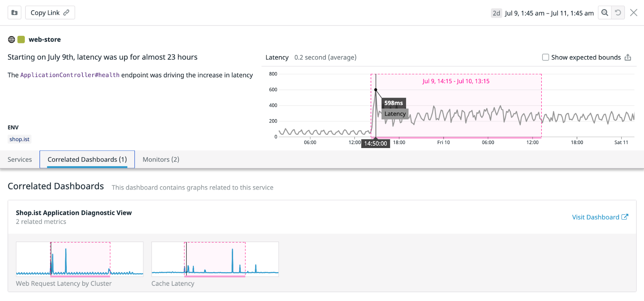Click the globe icon next to web-store

[12, 39]
